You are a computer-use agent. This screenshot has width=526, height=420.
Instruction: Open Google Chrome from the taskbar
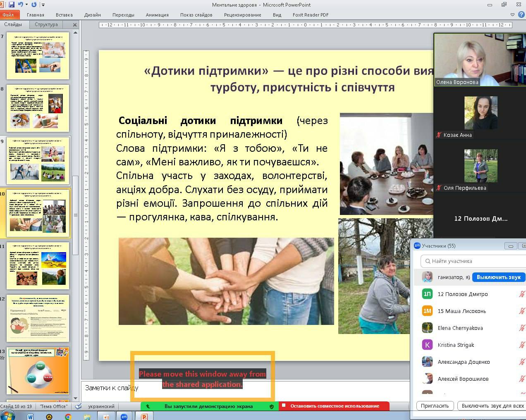point(68,417)
